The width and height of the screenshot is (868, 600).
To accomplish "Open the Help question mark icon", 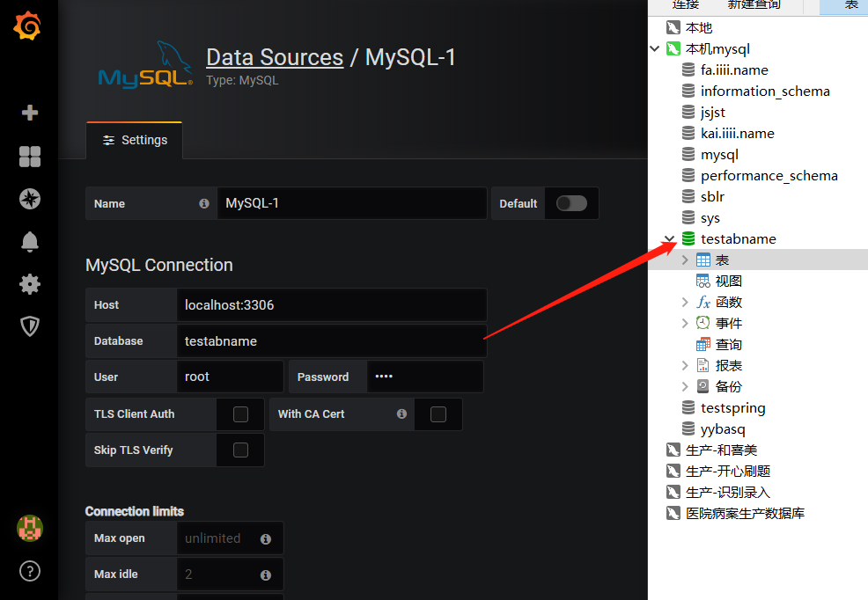I will tap(30, 571).
